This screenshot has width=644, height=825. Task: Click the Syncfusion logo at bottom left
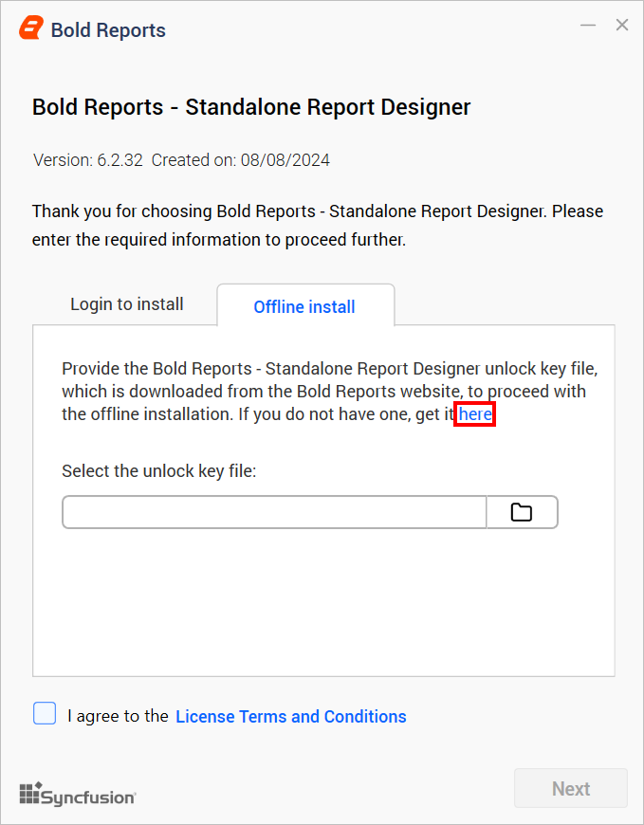tap(78, 794)
